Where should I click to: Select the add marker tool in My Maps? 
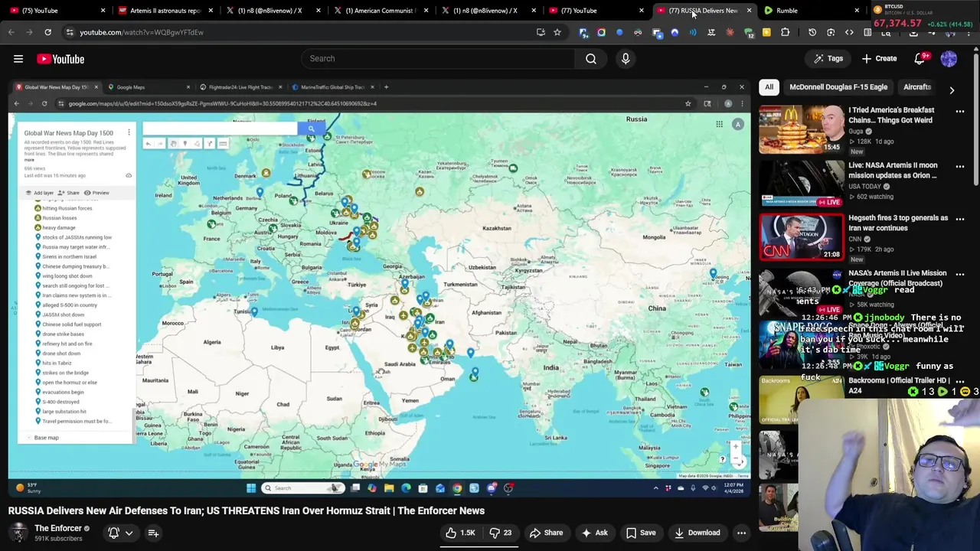point(185,144)
